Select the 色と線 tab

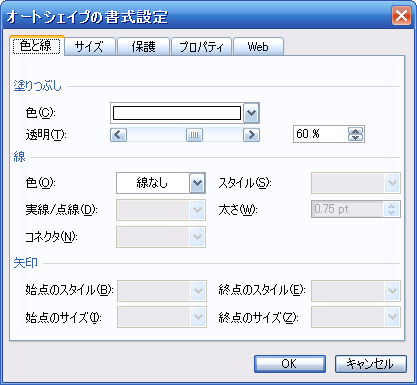pos(37,46)
